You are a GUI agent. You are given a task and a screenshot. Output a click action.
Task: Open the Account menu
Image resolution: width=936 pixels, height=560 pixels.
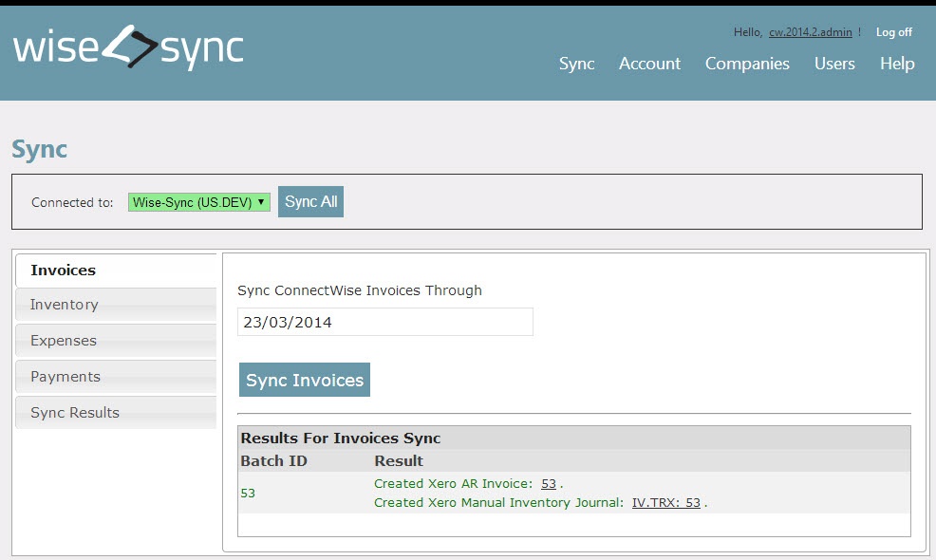649,64
